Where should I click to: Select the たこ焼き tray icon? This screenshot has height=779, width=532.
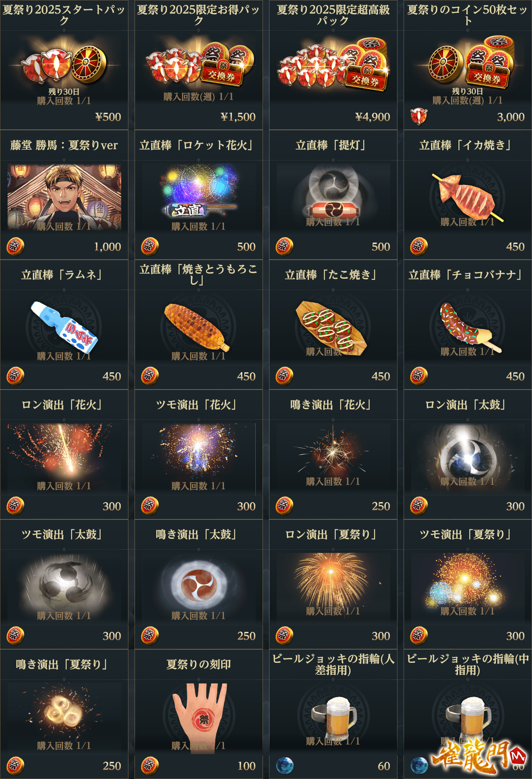(x=331, y=327)
